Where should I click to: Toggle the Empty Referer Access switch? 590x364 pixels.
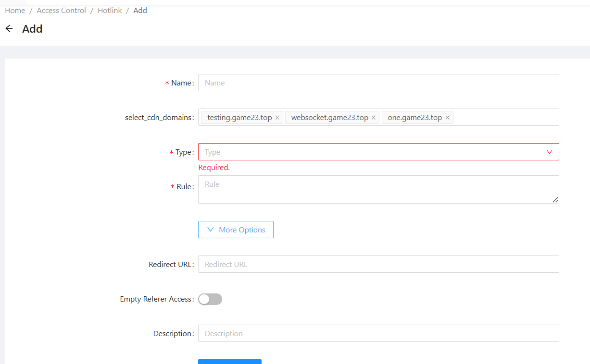(x=210, y=299)
